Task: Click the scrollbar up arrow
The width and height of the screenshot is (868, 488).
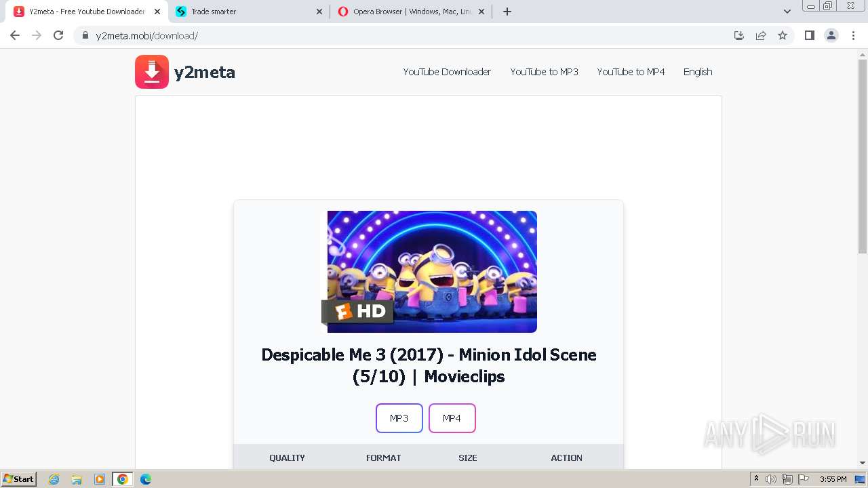Action: (x=863, y=54)
